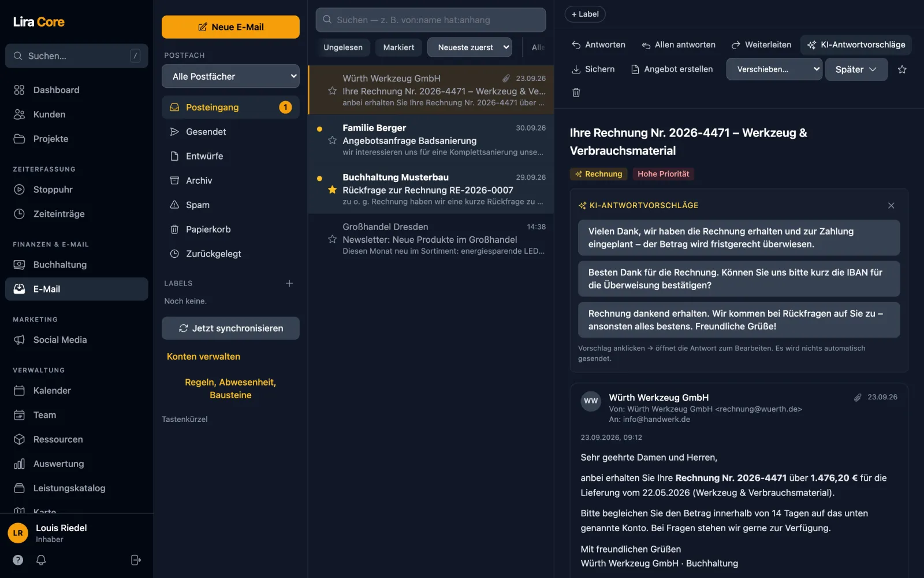Toggle star on Familie Berger email

pos(332,140)
